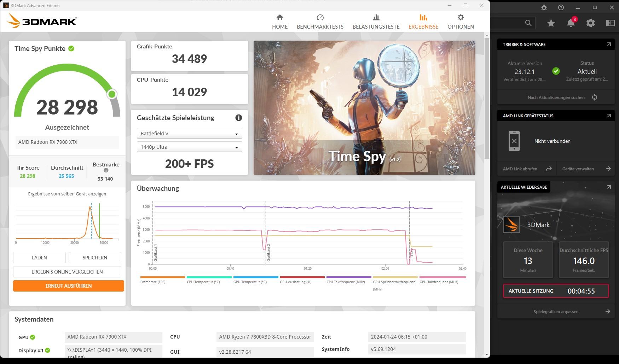Click Geräte verwalten
The image size is (619, 364).
pos(578,169)
